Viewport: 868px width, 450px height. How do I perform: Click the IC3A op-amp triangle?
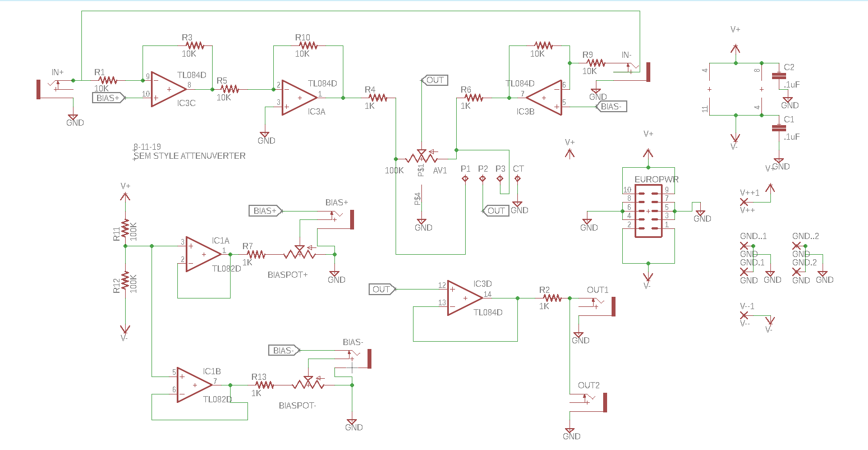click(298, 98)
